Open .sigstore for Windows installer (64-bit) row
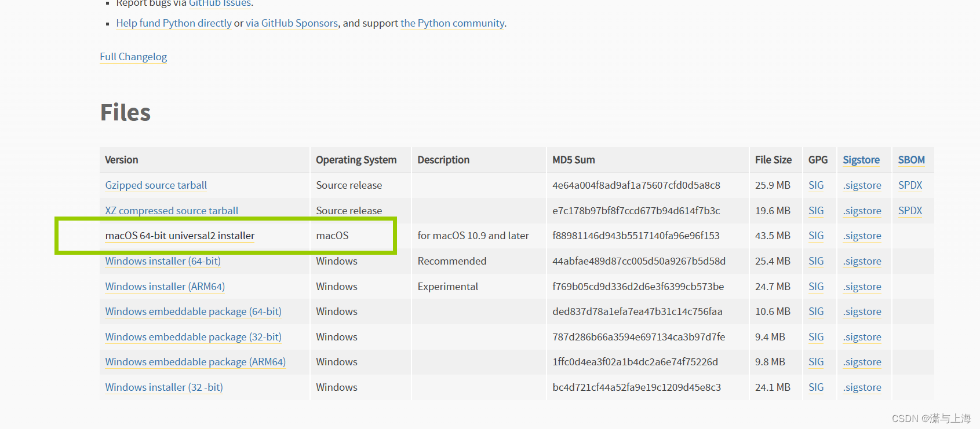This screenshot has height=429, width=980. point(862,261)
